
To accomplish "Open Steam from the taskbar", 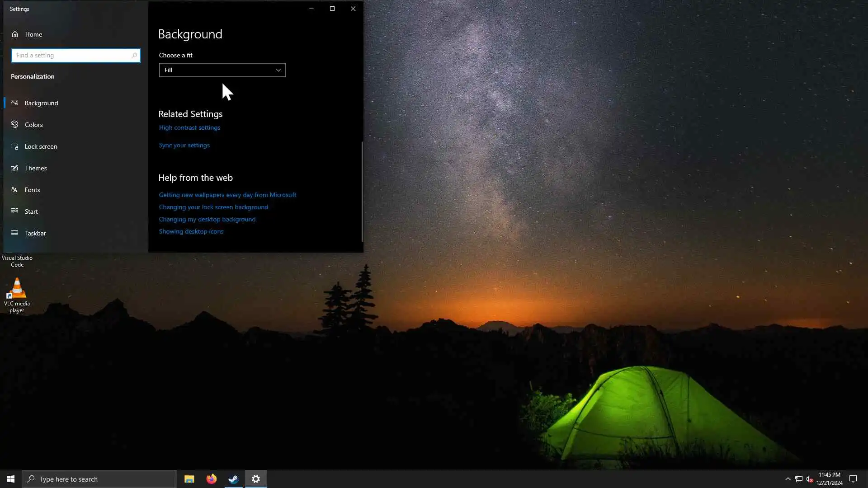I will [233, 479].
